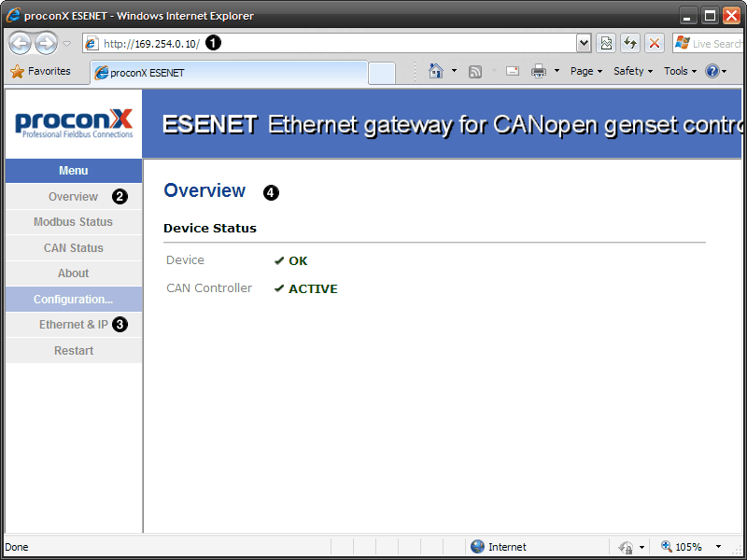Click the Internet Explorer title bar icon
The height and width of the screenshot is (560, 747).
(x=13, y=15)
